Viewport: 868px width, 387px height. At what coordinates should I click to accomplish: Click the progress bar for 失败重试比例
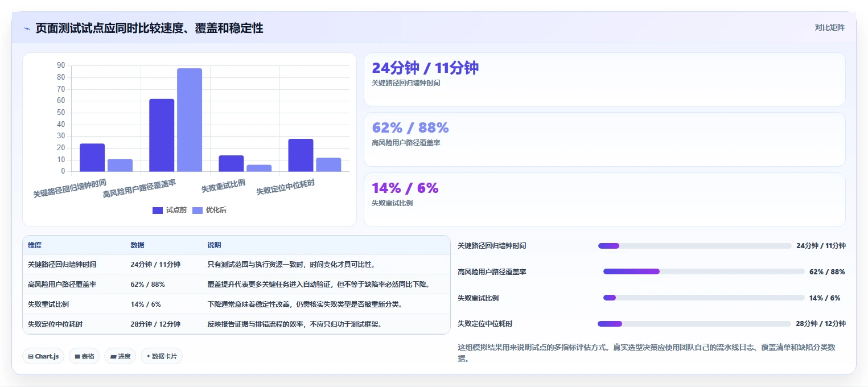(704, 298)
